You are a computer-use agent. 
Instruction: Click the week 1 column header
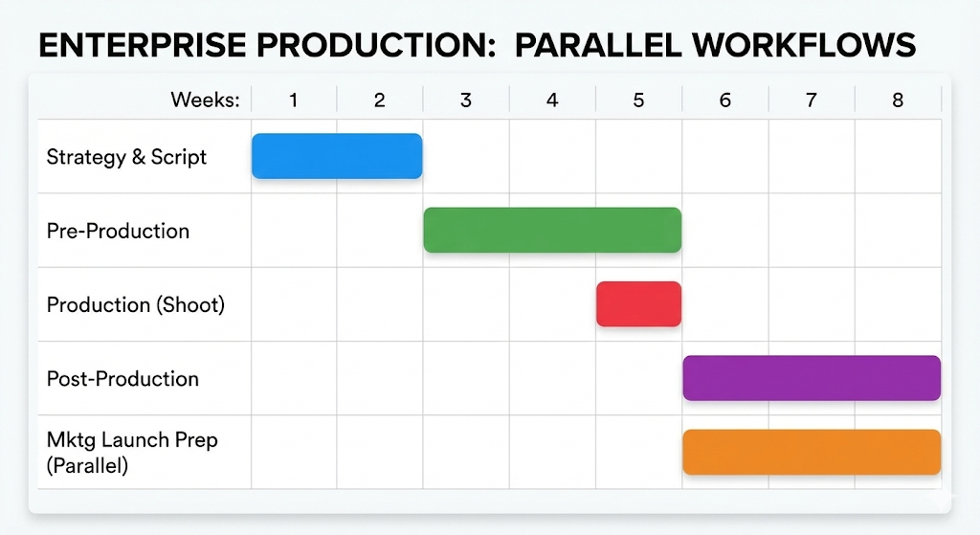pyautogui.click(x=293, y=100)
